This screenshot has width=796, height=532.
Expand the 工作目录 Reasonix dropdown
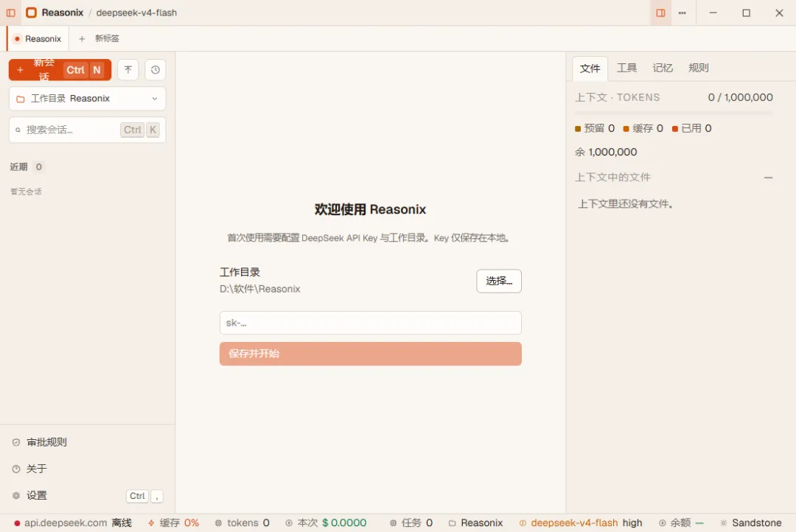coord(87,99)
